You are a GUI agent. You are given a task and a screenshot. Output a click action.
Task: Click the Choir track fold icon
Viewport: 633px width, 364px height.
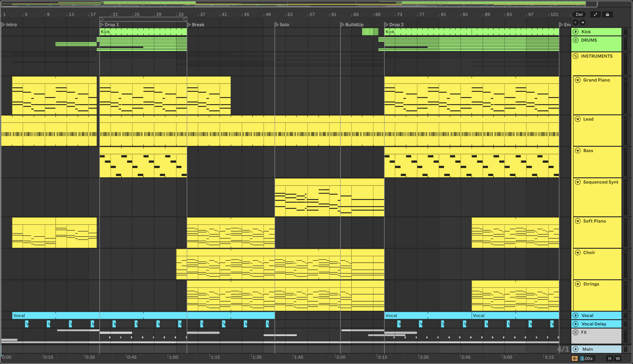(x=578, y=253)
